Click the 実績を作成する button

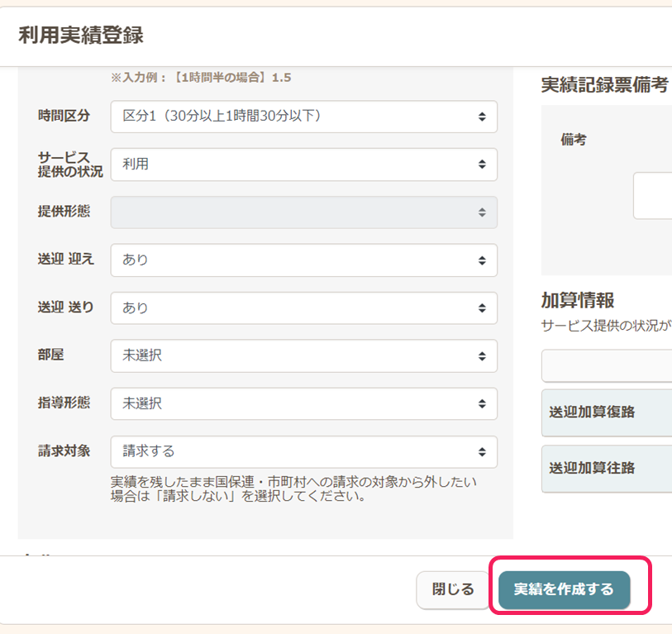564,589
